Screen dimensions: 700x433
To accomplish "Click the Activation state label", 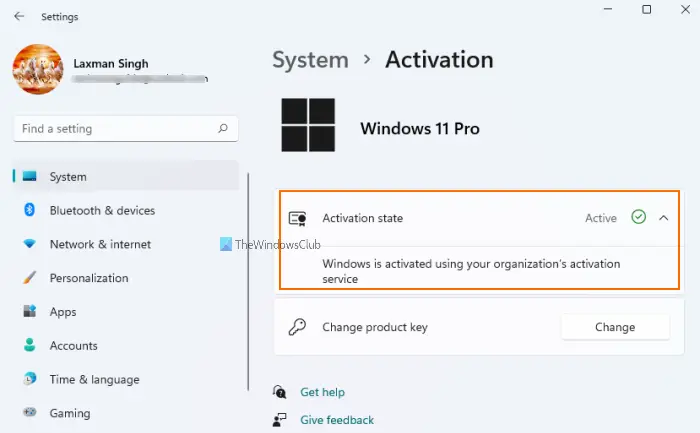I will point(362,218).
